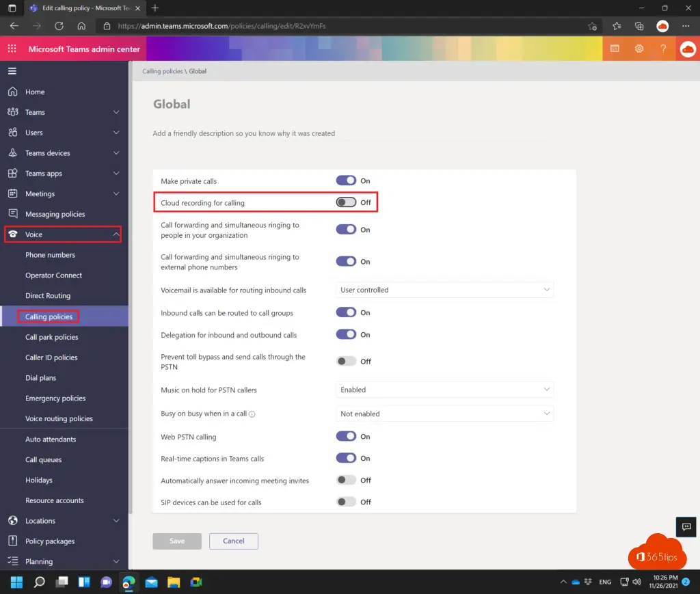Screen dimensions: 700x594
Task: Open Emergency policies page
Action: [x=55, y=398]
